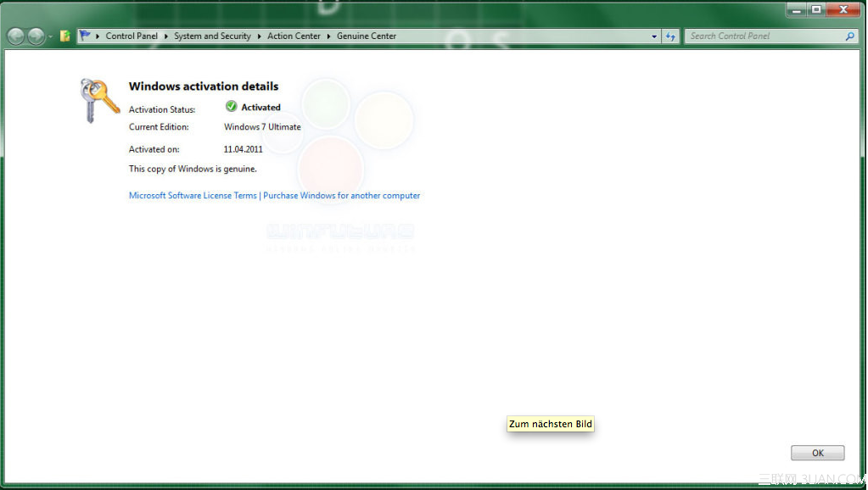Screen dimensions: 868x490
Task: Expand the arrow after System and Security
Action: point(260,36)
